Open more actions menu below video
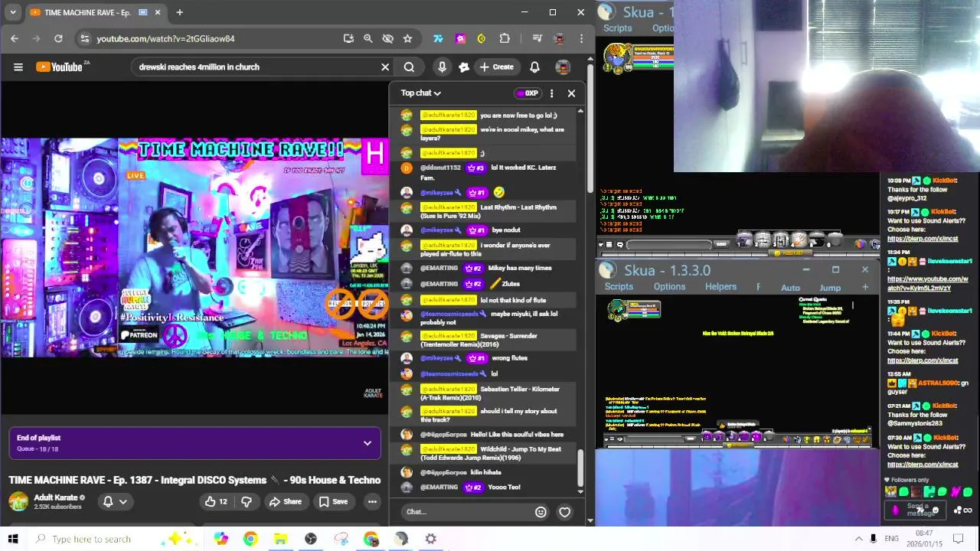Viewport: 980px width, 551px height. (372, 502)
